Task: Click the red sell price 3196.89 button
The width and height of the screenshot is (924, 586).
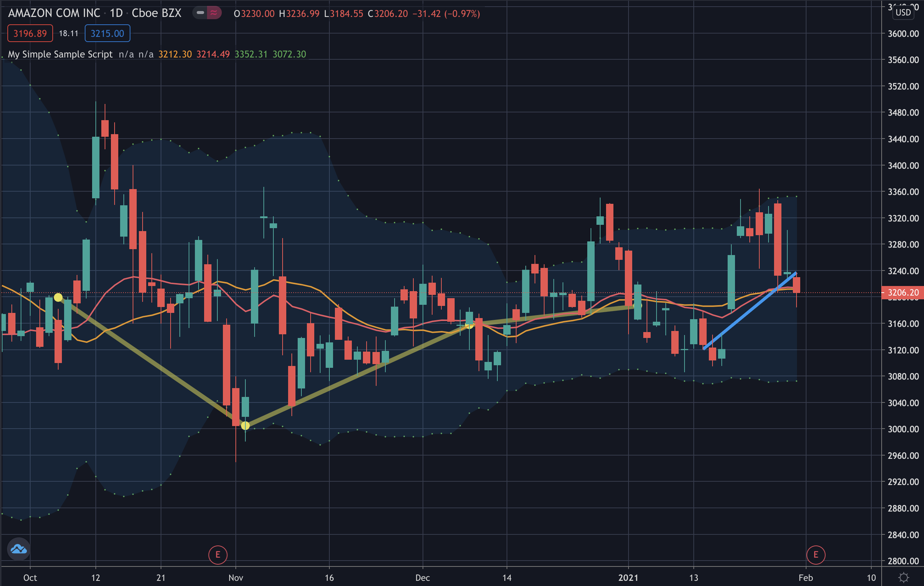Action: pyautogui.click(x=30, y=34)
